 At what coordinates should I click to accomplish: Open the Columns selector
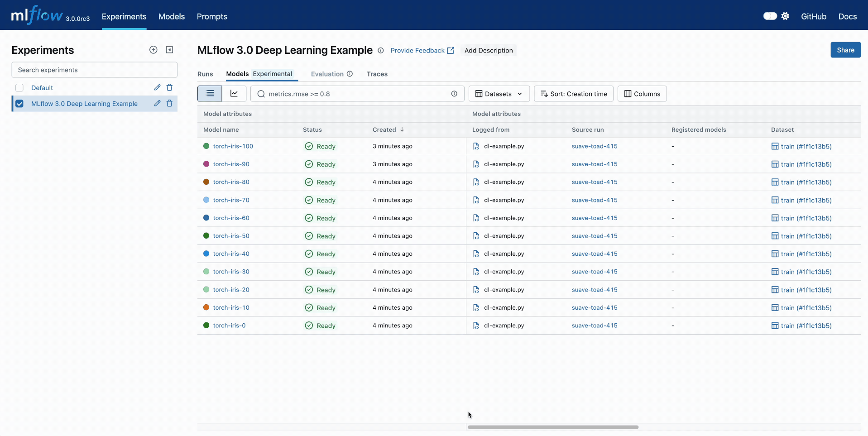(642, 94)
